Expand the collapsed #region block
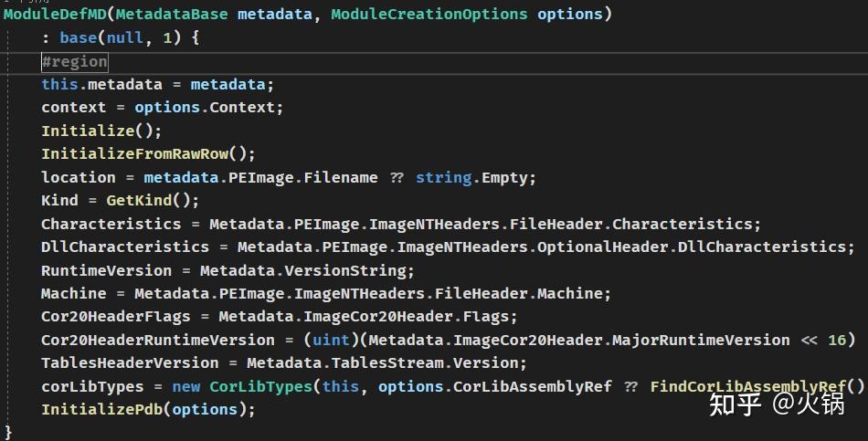This screenshot has height=441, width=868. tap(74, 61)
